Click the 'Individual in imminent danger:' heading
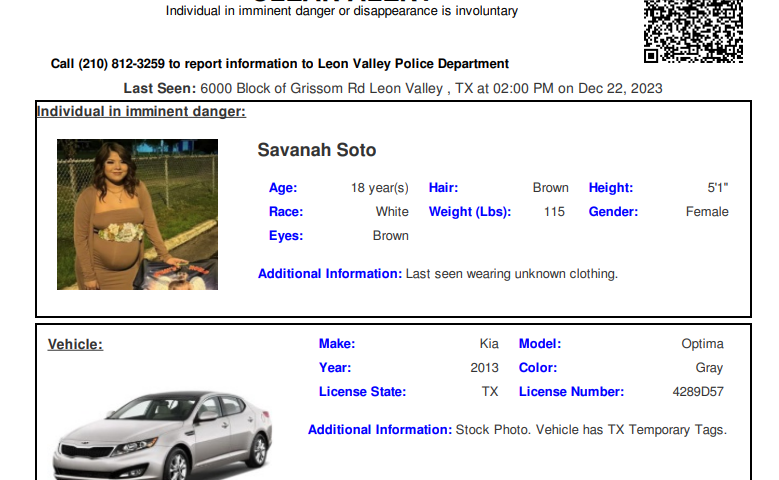The height and width of the screenshot is (480, 779). pyautogui.click(x=141, y=111)
